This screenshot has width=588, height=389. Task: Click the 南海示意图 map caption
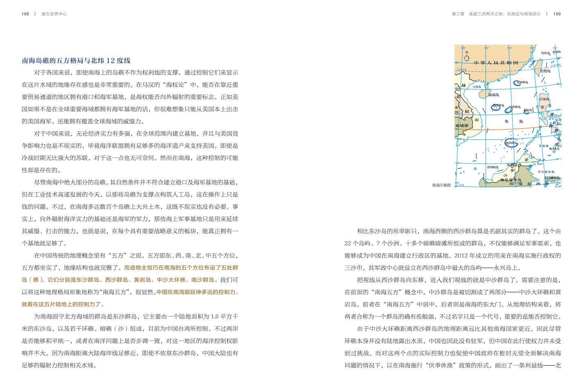(441, 185)
